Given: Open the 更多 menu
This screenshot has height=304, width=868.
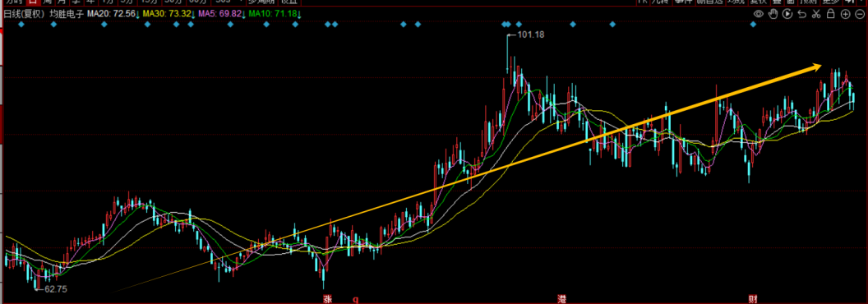Looking at the screenshot, I should (831, 2).
